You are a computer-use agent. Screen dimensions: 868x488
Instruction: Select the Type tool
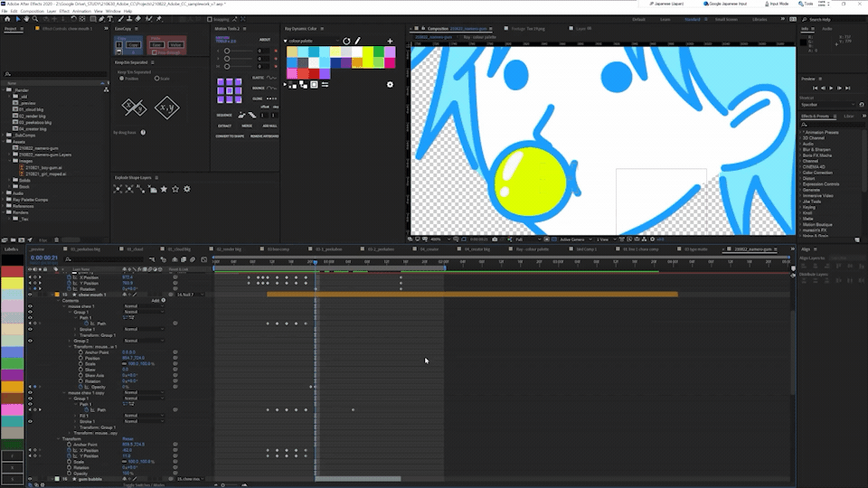[110, 19]
